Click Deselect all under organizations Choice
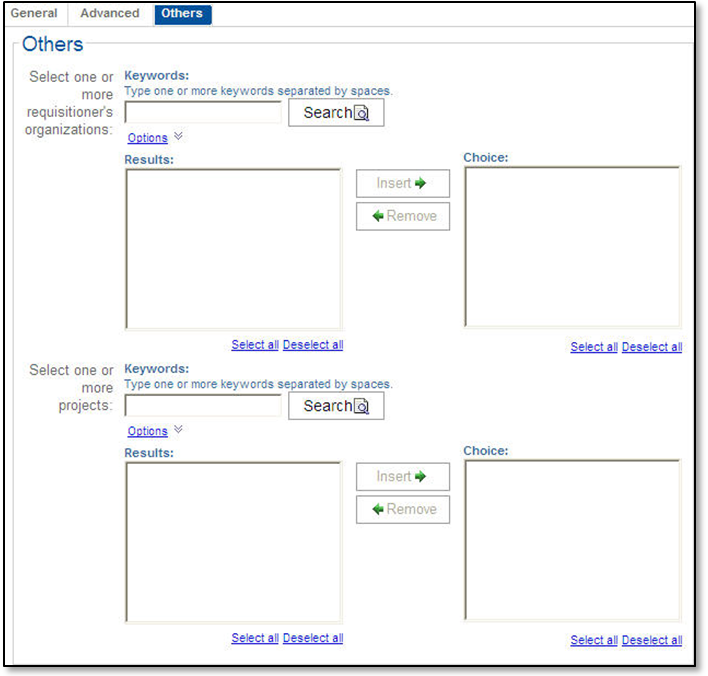The width and height of the screenshot is (708, 676). [x=652, y=347]
